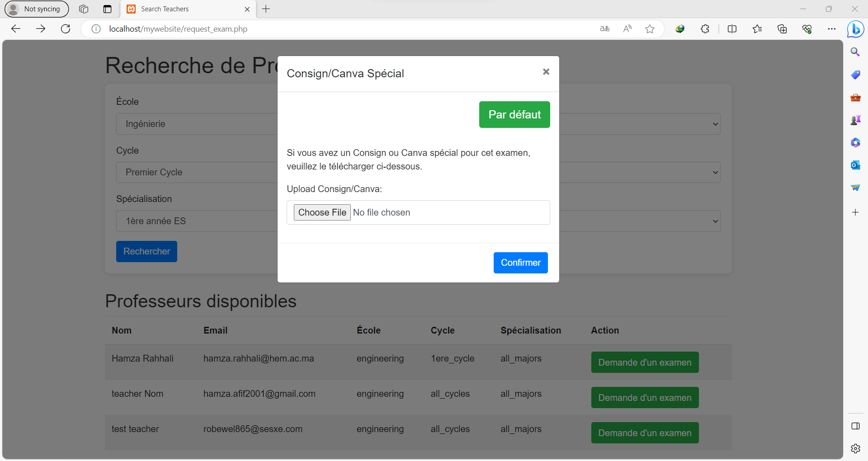Open the Outlook sidebar app
The height and width of the screenshot is (461, 868).
click(x=855, y=165)
